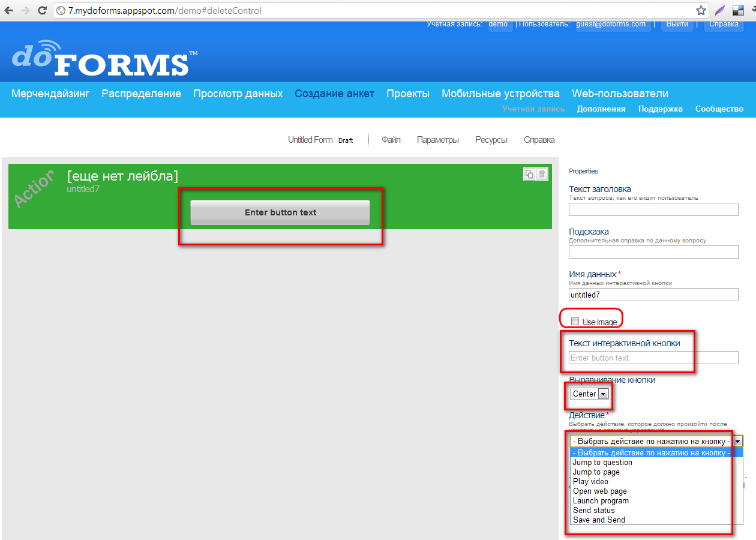
Task: Enable the Use Image checkbox
Action: [x=575, y=322]
